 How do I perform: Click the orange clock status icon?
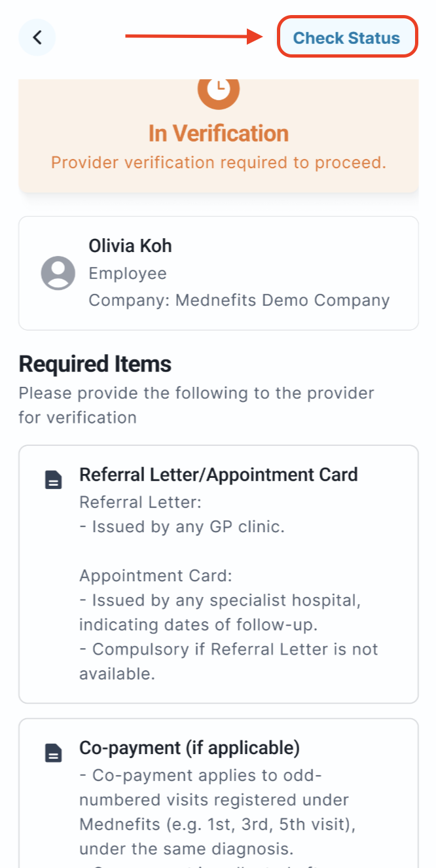click(x=219, y=90)
